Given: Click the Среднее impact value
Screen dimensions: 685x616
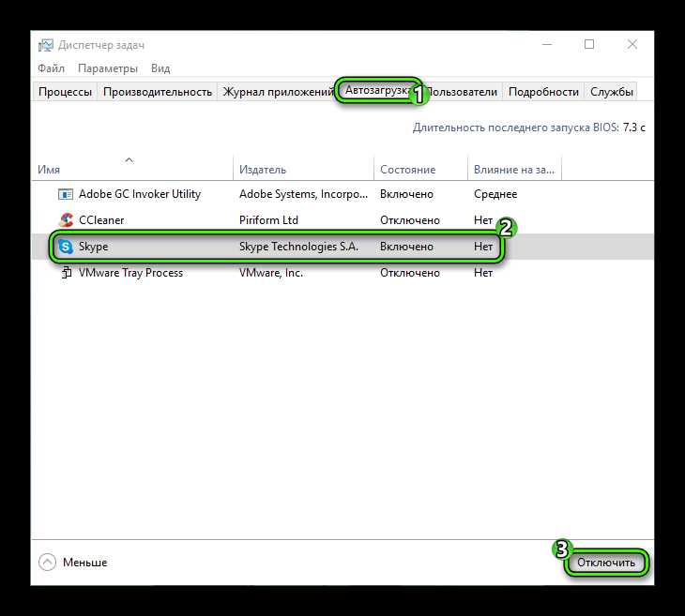Looking at the screenshot, I should click(495, 194).
